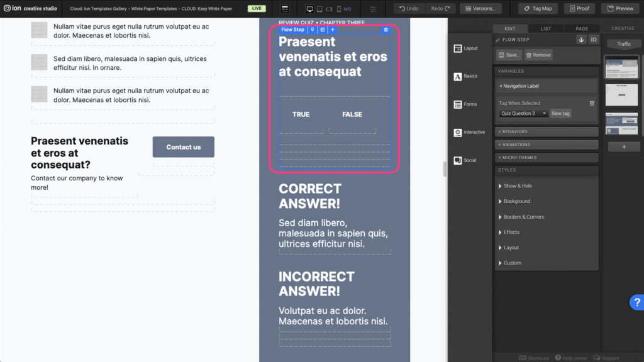Image resolution: width=644 pixels, height=362 pixels.
Task: Open the blue help question mark bubble
Action: tap(636, 302)
